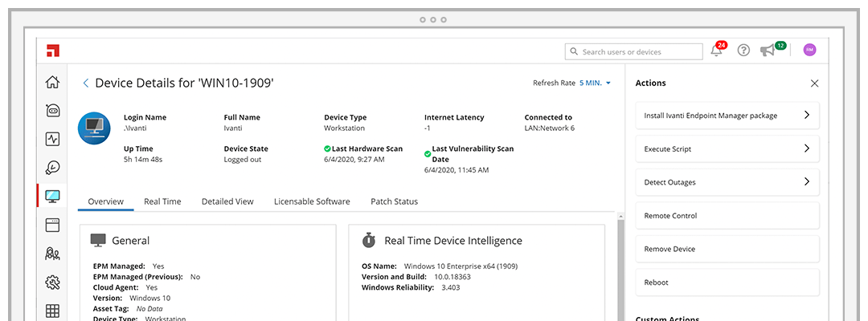Screen dimensions: 868x321
Task: Select the Devices monitor sidebar icon
Action: [52, 196]
